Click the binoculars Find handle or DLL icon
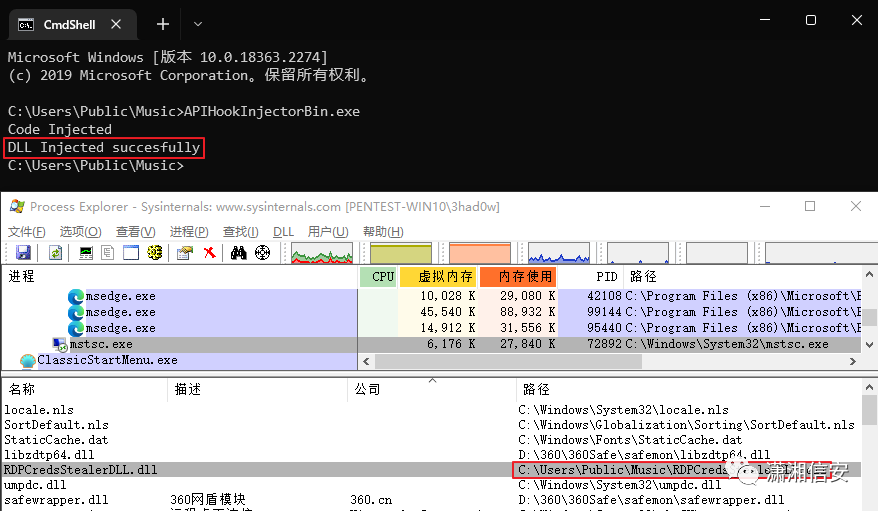The width and height of the screenshot is (878, 511). click(x=239, y=252)
